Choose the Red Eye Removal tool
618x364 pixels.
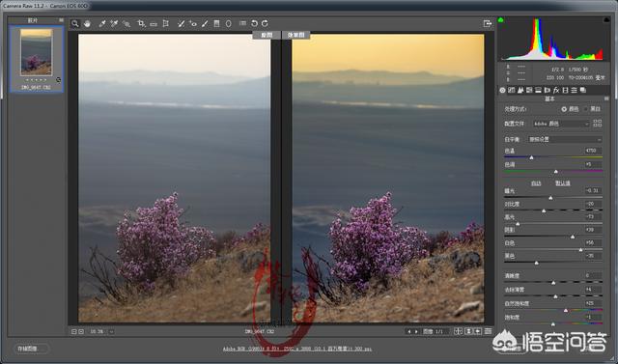pyautogui.click(x=193, y=23)
